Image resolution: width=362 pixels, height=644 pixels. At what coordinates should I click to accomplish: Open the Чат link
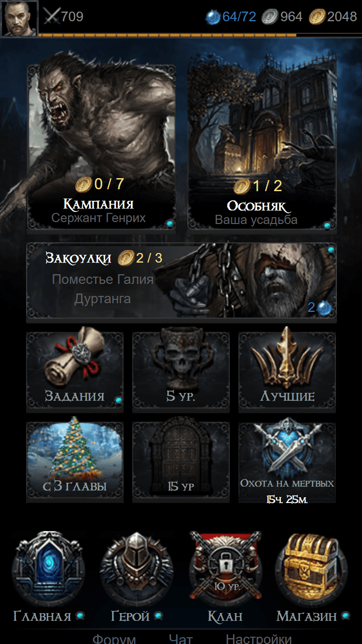tap(181, 639)
